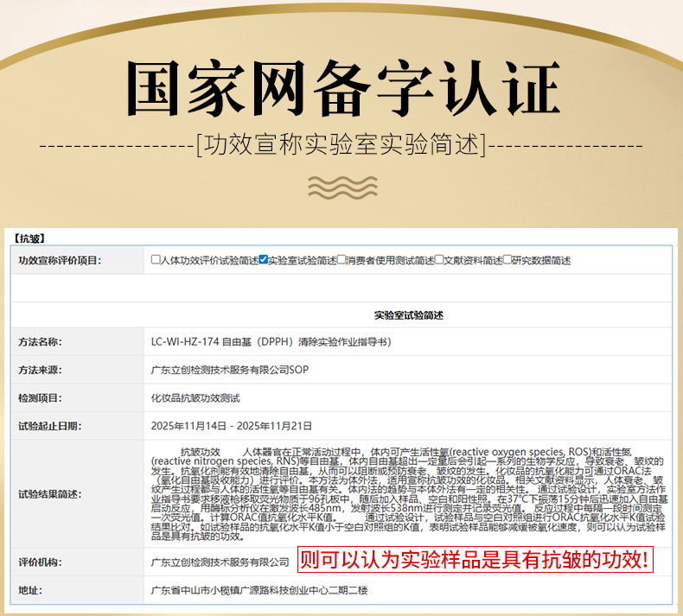Click the 功效宣称评价项目 row label
The image size is (683, 616).
coord(60,260)
